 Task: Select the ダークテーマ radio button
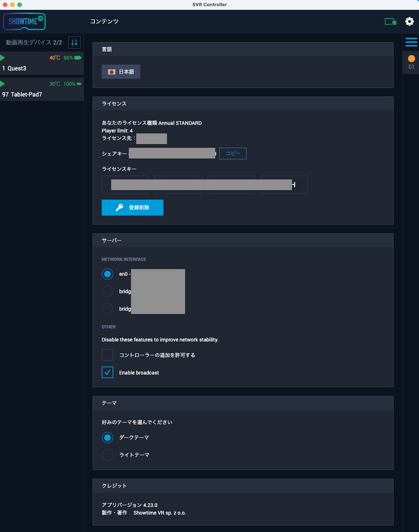tap(107, 438)
